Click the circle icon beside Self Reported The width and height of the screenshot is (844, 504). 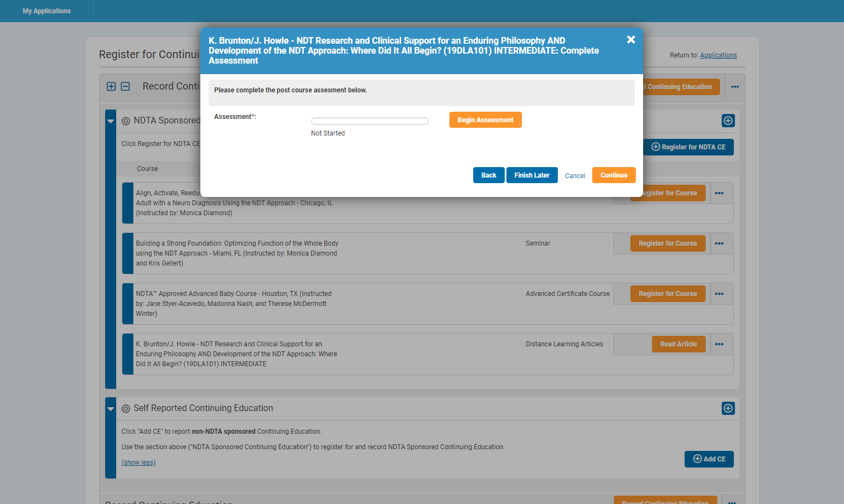[126, 409]
